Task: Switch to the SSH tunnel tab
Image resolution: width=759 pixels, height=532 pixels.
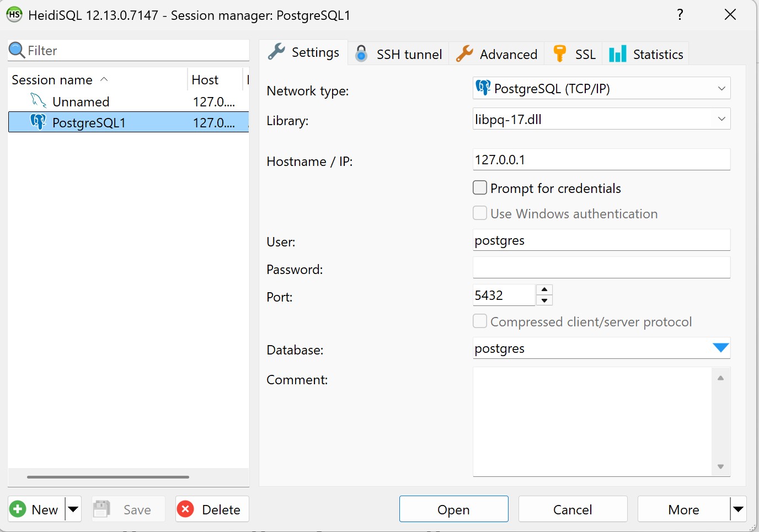Action: pyautogui.click(x=398, y=53)
